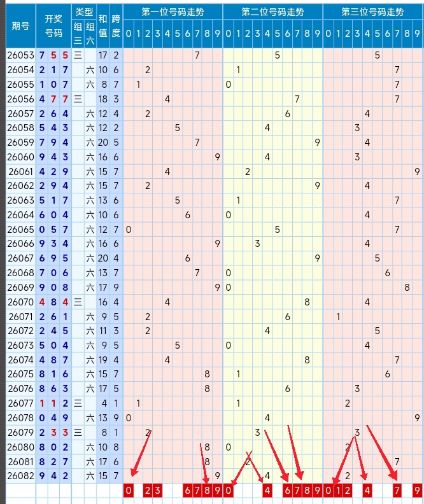424x504 pixels.
Task: Select issue number 26073
Action: point(20,346)
